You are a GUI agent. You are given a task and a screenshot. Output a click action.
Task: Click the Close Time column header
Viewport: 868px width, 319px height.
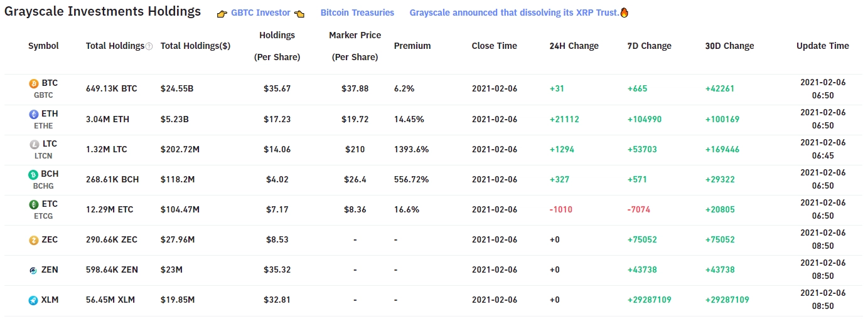click(495, 46)
